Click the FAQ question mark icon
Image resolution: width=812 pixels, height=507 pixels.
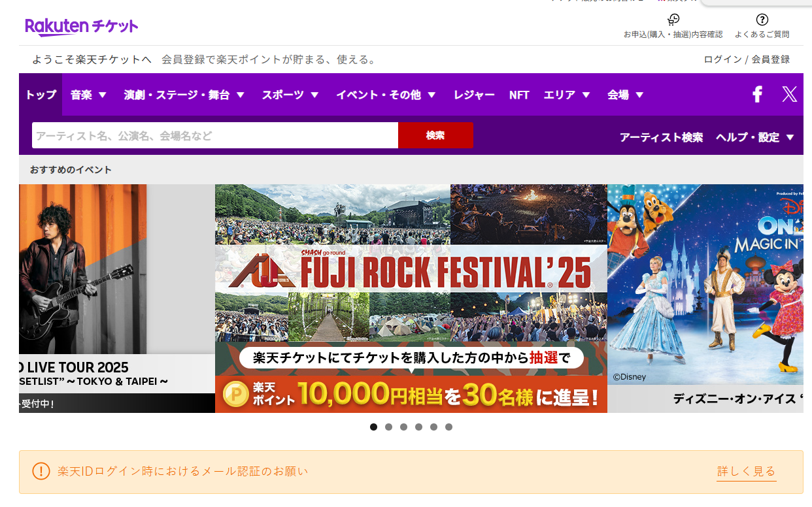click(762, 20)
